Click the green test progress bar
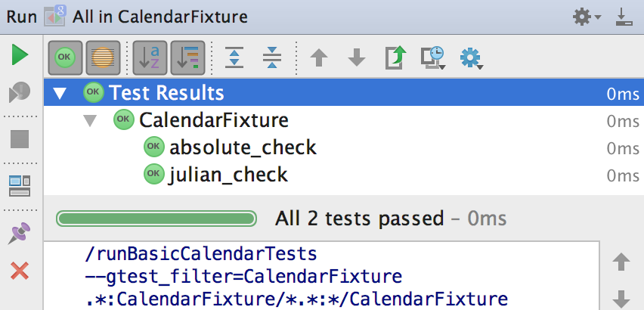Screen dimensions: 644x310 (157, 219)
